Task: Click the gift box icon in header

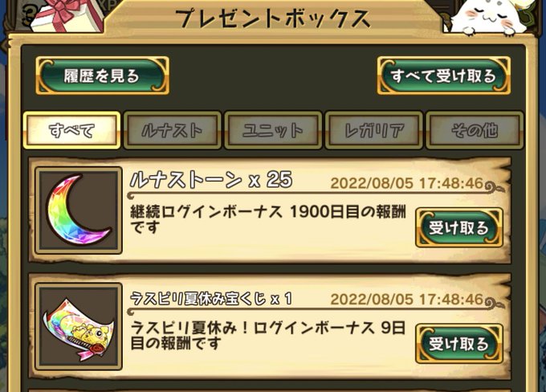Action: [x=66, y=15]
